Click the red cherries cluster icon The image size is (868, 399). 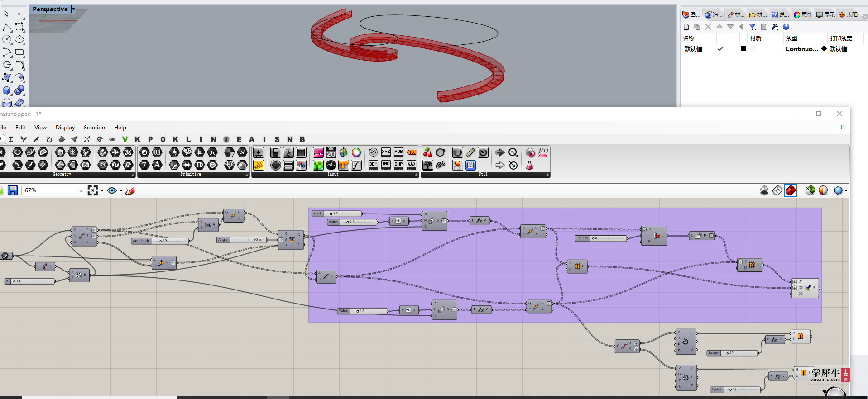(427, 152)
